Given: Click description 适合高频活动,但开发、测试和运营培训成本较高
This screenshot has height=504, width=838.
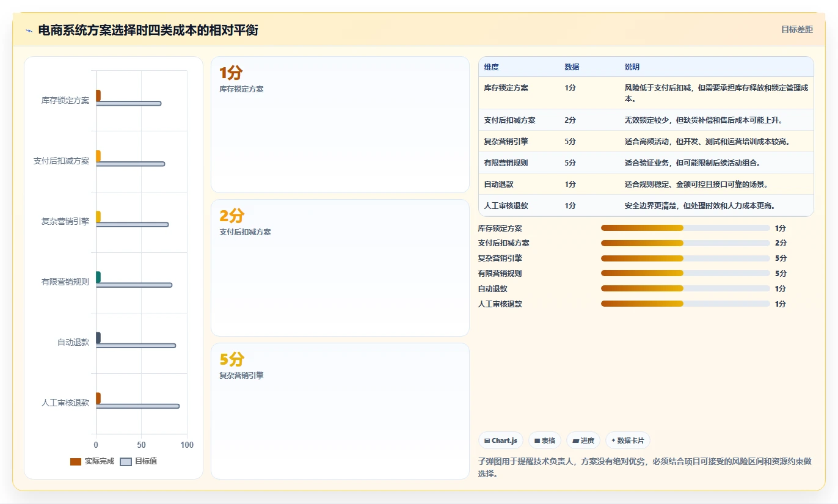Looking at the screenshot, I should coord(707,141).
